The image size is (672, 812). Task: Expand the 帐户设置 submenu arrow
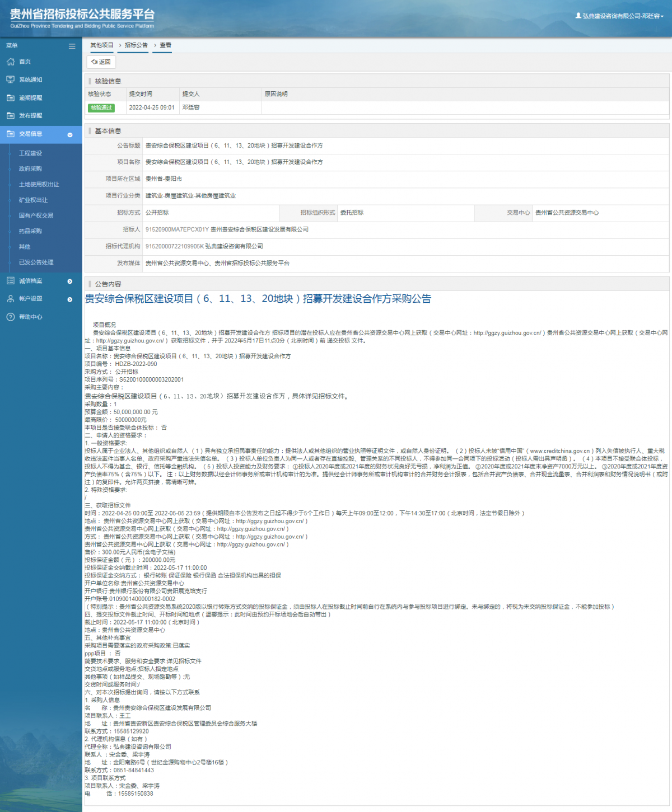[70, 299]
